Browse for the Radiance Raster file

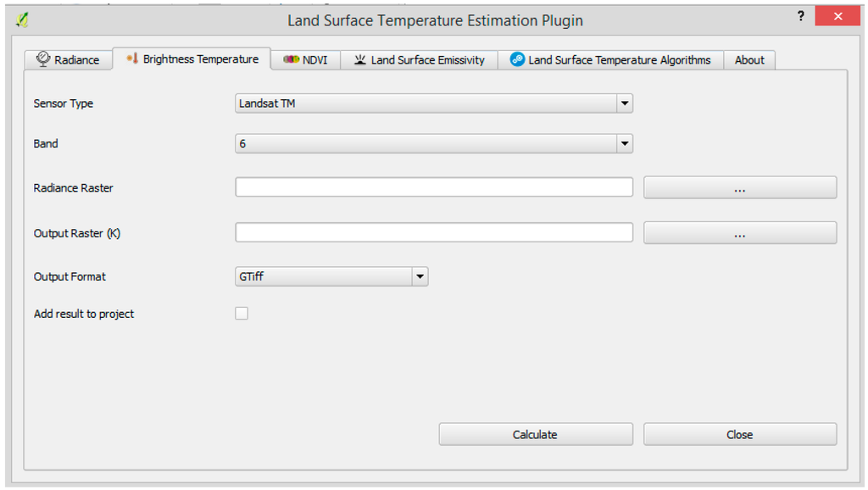[x=739, y=188]
